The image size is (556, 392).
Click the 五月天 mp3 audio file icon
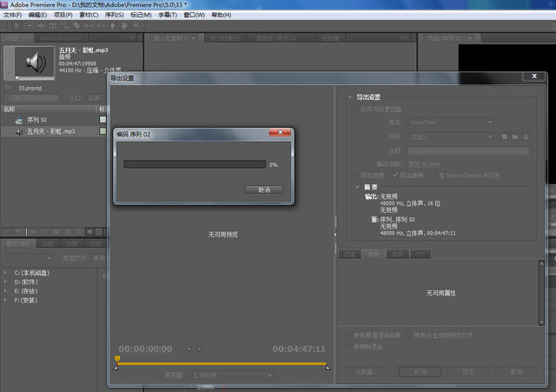(x=18, y=131)
